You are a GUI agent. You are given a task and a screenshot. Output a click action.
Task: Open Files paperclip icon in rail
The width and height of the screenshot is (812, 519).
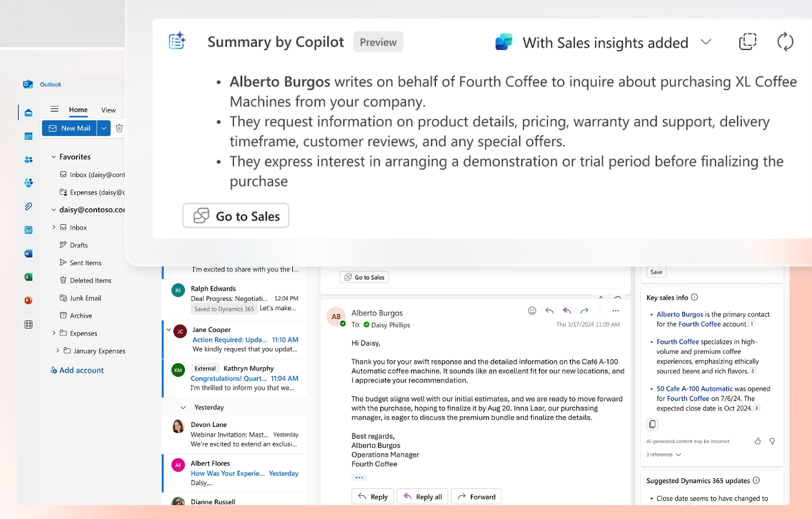click(x=28, y=206)
